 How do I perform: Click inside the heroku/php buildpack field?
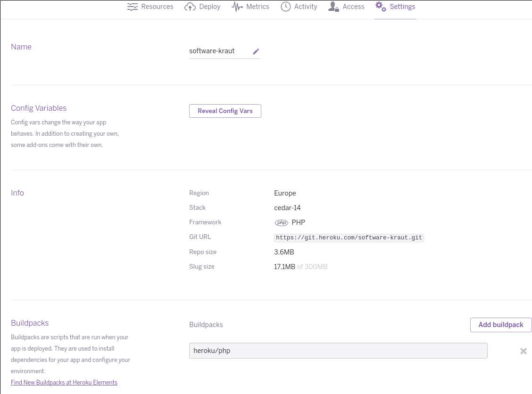pyautogui.click(x=338, y=351)
